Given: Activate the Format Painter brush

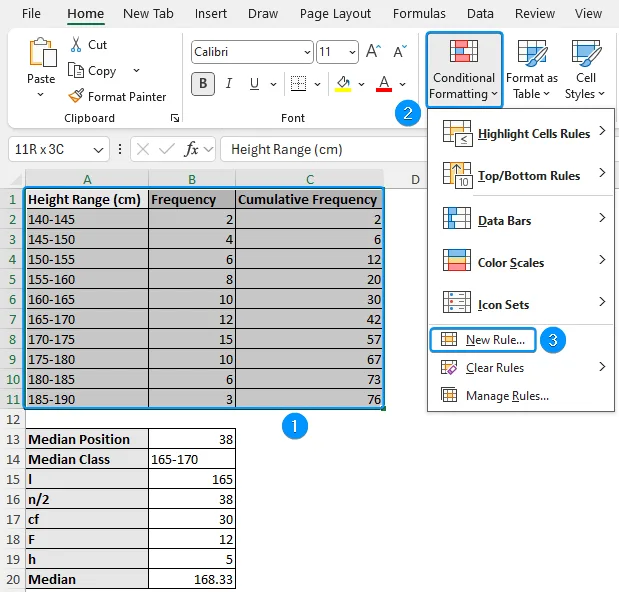Looking at the screenshot, I should 76,96.
